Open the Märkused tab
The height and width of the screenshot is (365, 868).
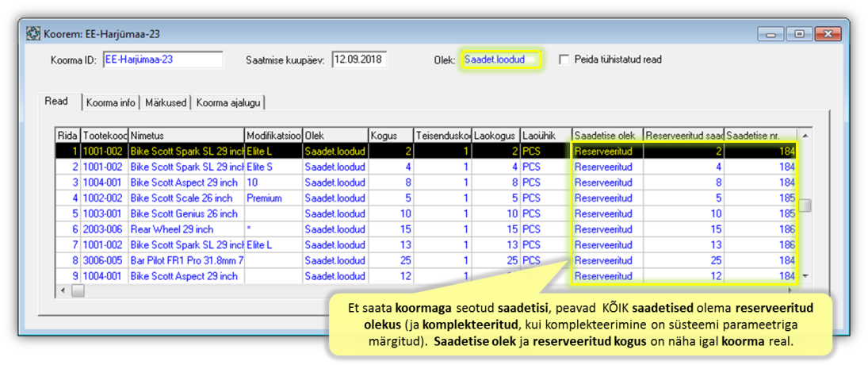point(165,103)
